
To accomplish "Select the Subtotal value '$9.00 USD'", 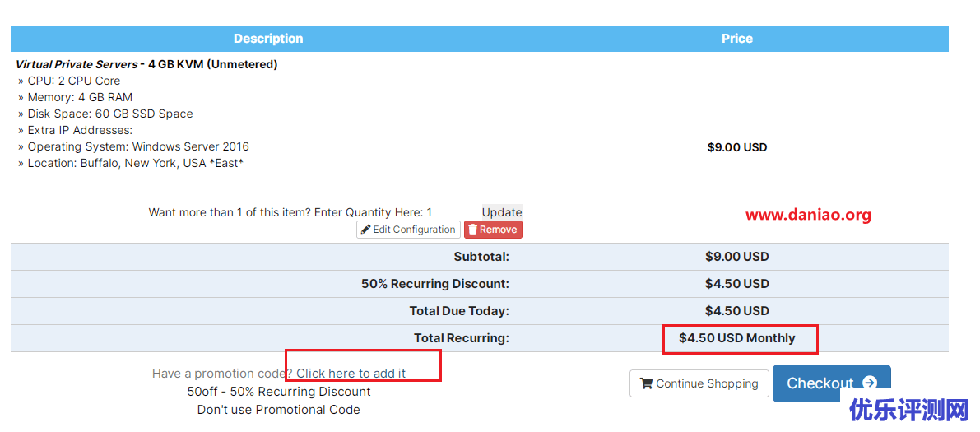I will click(x=737, y=257).
